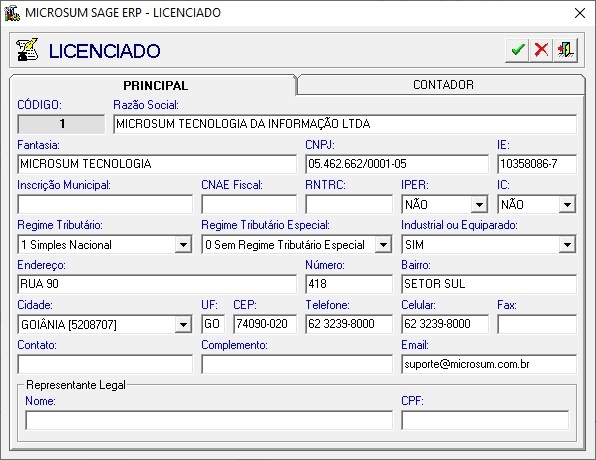Confirm with the green checkmark icon
Screen dimensions: 596x460
(x=517, y=50)
